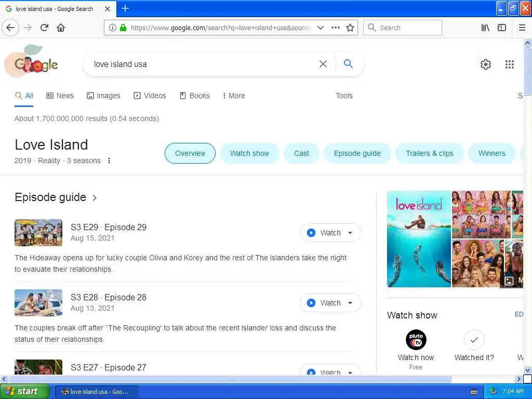The height and width of the screenshot is (399, 532).
Task: Click the Episode 29 thumbnail image
Action: pos(38,233)
